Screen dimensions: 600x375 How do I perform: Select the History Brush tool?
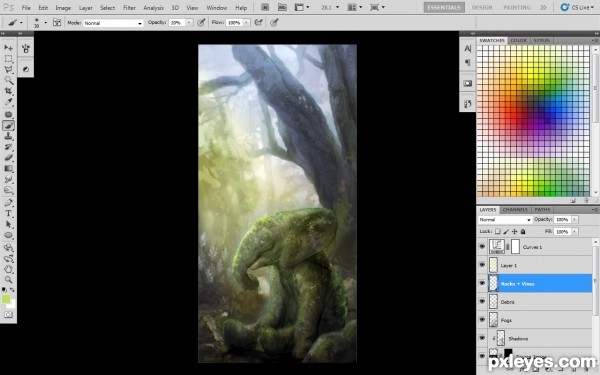tap(8, 147)
